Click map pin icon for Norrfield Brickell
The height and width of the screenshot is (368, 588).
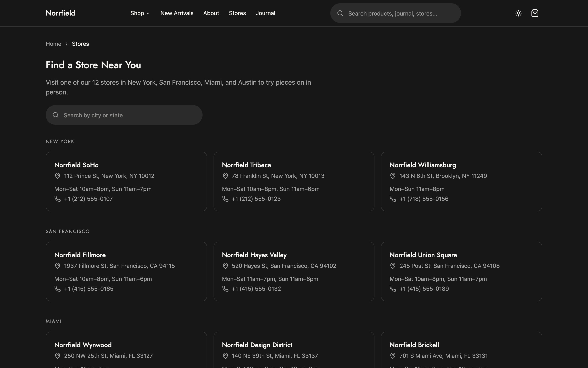coord(393,356)
